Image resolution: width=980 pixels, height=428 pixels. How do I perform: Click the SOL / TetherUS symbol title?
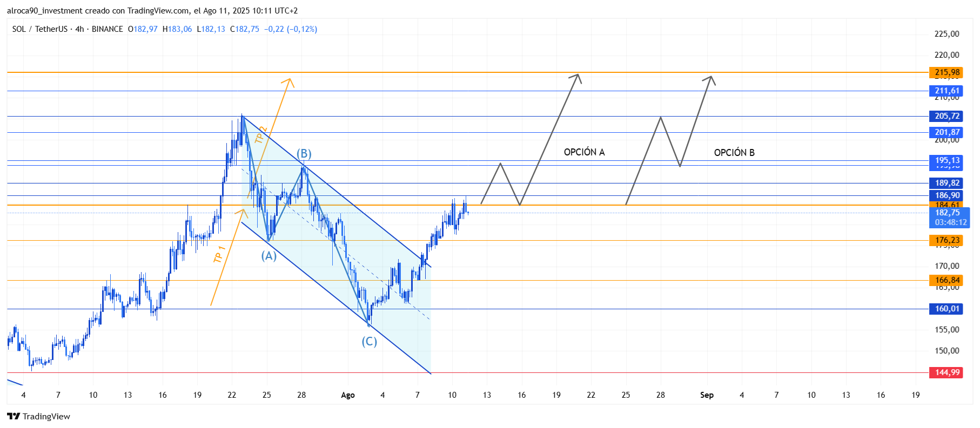click(40, 29)
